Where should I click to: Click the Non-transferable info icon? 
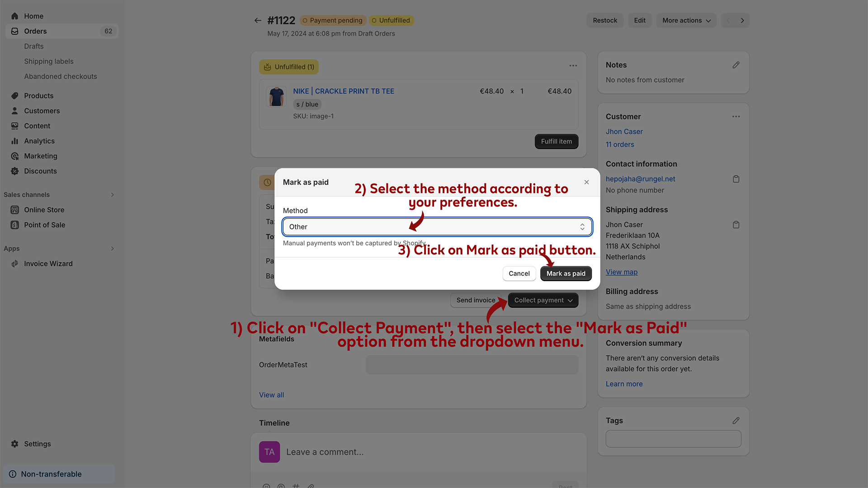(13, 474)
